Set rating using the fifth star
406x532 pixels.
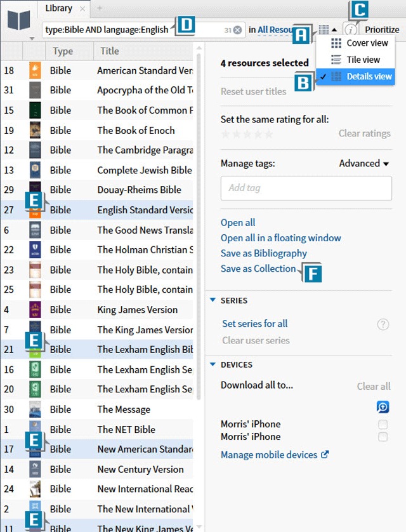268,134
